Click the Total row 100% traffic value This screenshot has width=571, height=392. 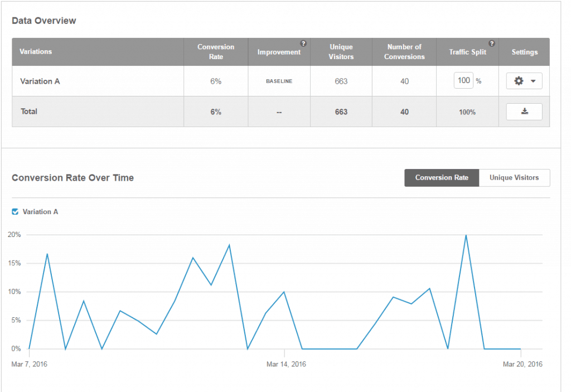point(467,112)
